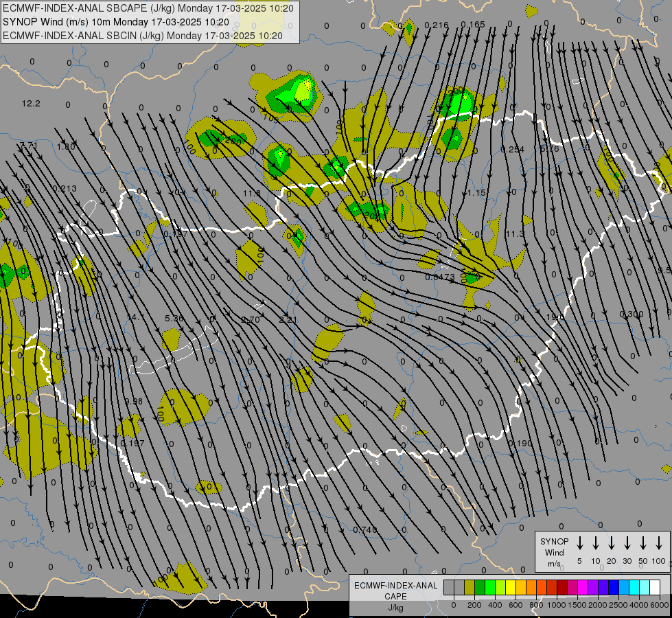This screenshot has width=672, height=618.
Task: Click the 5 m/s wind arrow in legend
Action: click(x=580, y=543)
